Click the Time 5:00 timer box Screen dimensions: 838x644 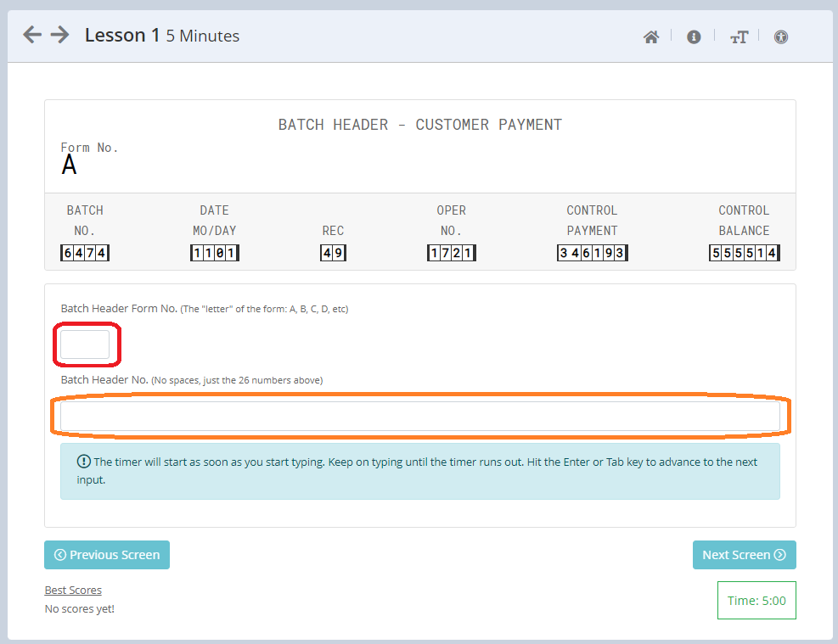(x=756, y=601)
